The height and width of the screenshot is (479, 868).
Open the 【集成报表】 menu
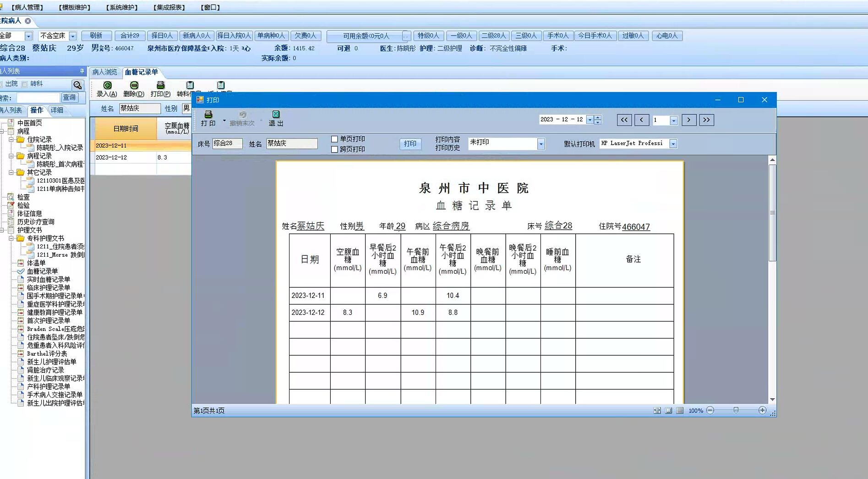[x=169, y=7]
